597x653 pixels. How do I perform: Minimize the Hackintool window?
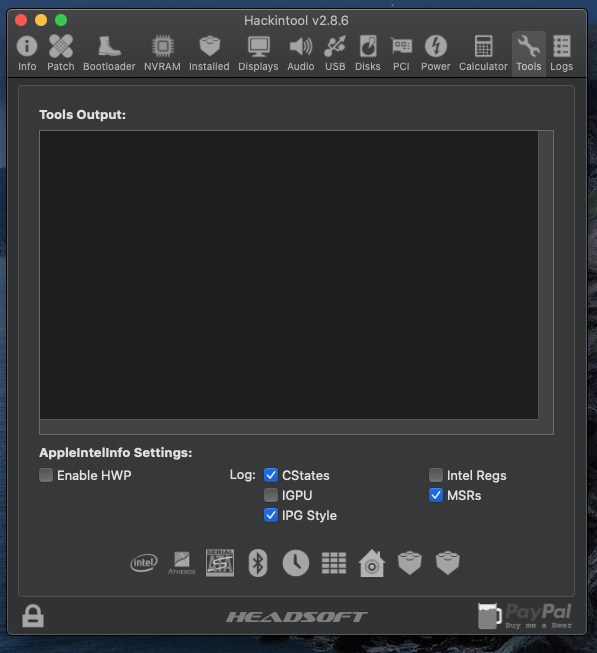[x=41, y=20]
